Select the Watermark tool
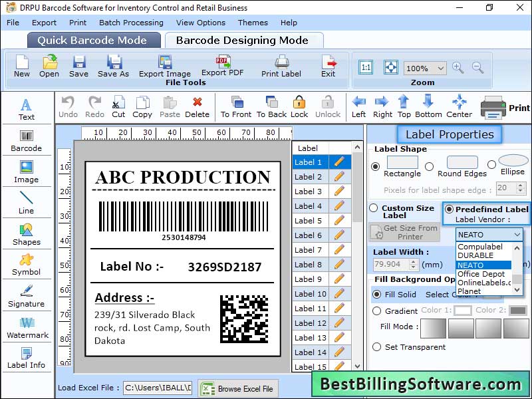This screenshot has height=399, width=532. pyautogui.click(x=27, y=327)
